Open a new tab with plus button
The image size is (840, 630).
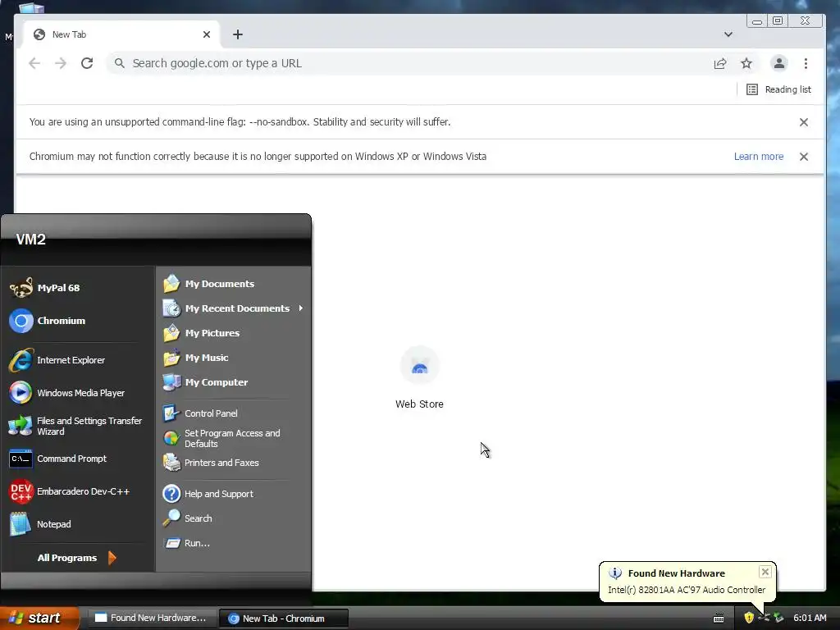point(238,34)
